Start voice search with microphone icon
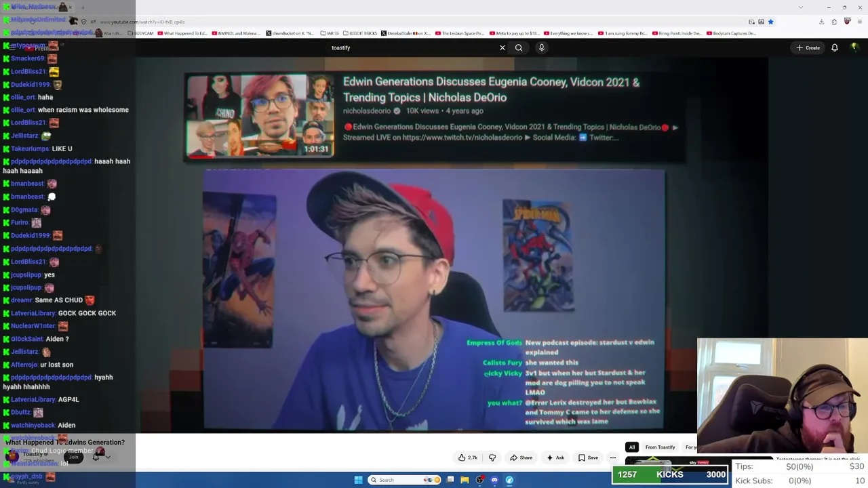The height and width of the screenshot is (488, 868). pos(541,47)
